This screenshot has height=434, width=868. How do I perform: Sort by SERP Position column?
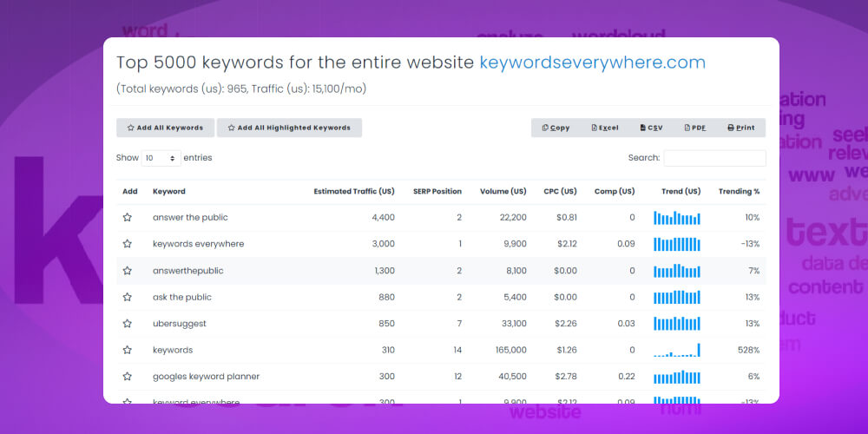coord(437,192)
